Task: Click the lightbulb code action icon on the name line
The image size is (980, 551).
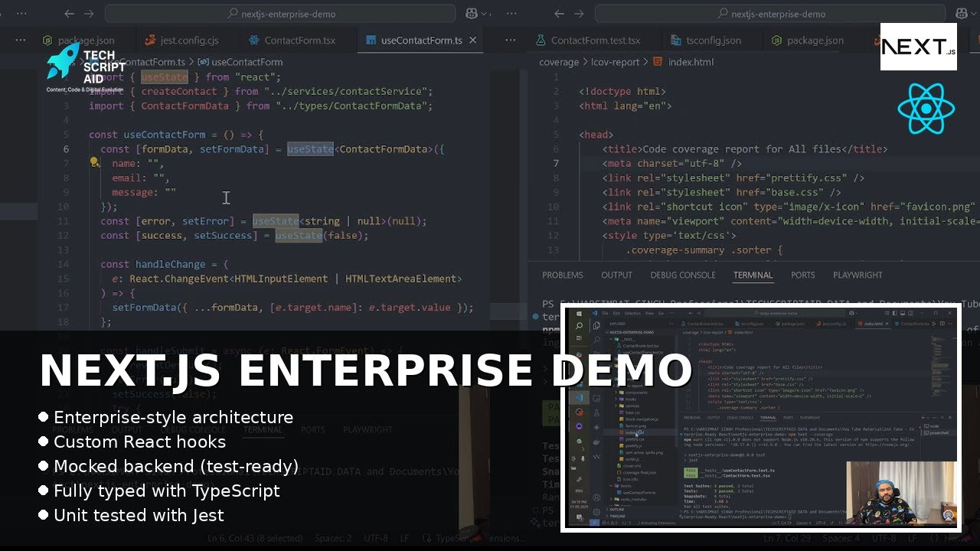Action: coord(94,163)
